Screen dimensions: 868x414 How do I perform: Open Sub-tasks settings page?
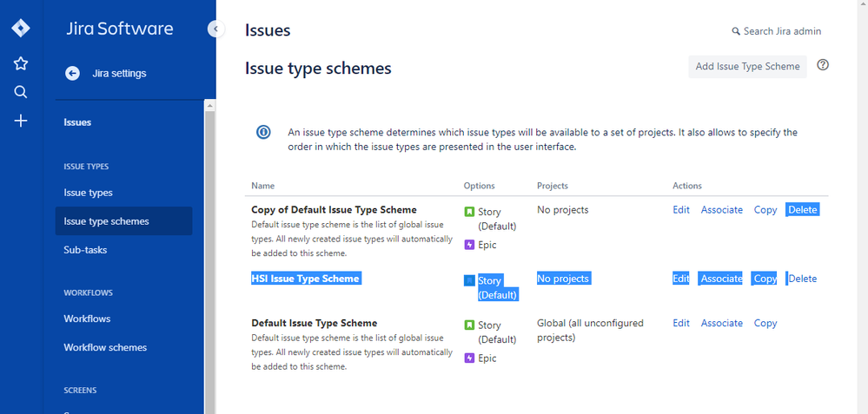pos(85,250)
